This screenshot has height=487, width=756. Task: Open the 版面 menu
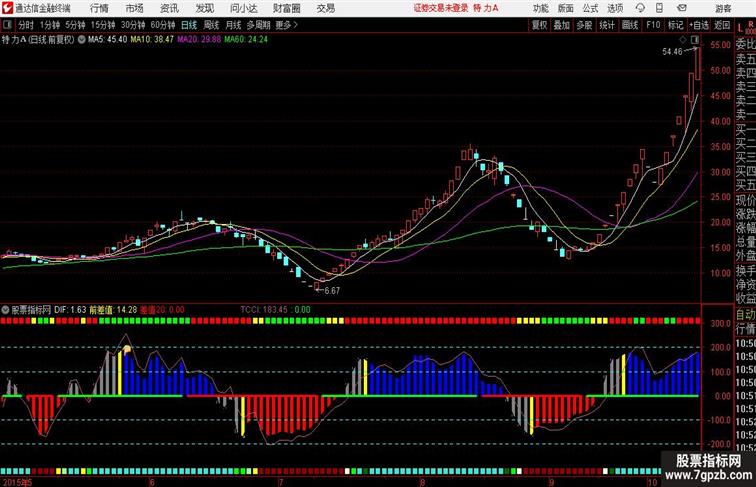tap(566, 8)
